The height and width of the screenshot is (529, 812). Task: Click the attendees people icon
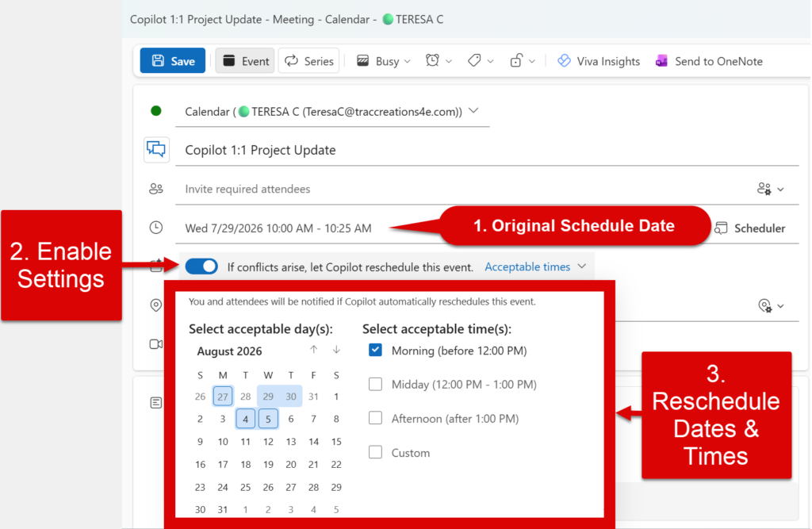pos(156,189)
